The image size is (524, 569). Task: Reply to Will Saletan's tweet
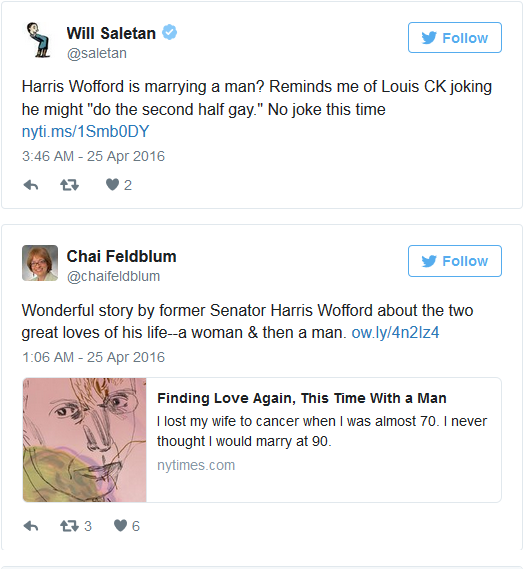[31, 185]
